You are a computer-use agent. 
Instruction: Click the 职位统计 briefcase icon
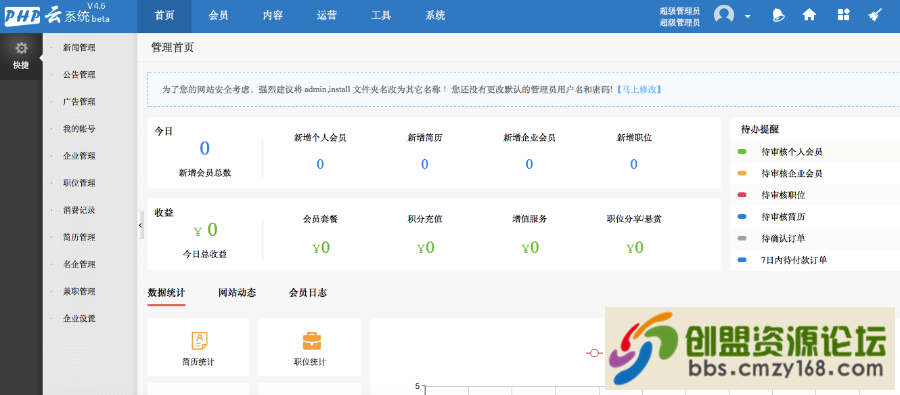pos(312,341)
